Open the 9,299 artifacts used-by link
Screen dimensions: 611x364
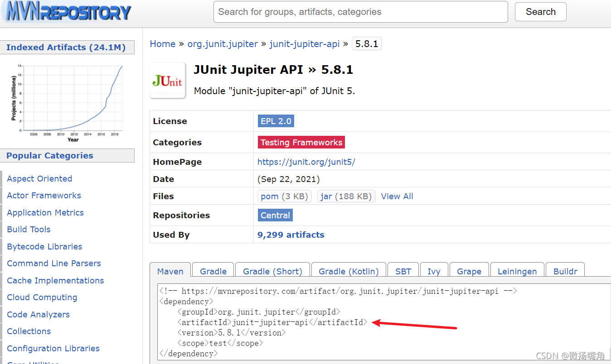click(291, 235)
